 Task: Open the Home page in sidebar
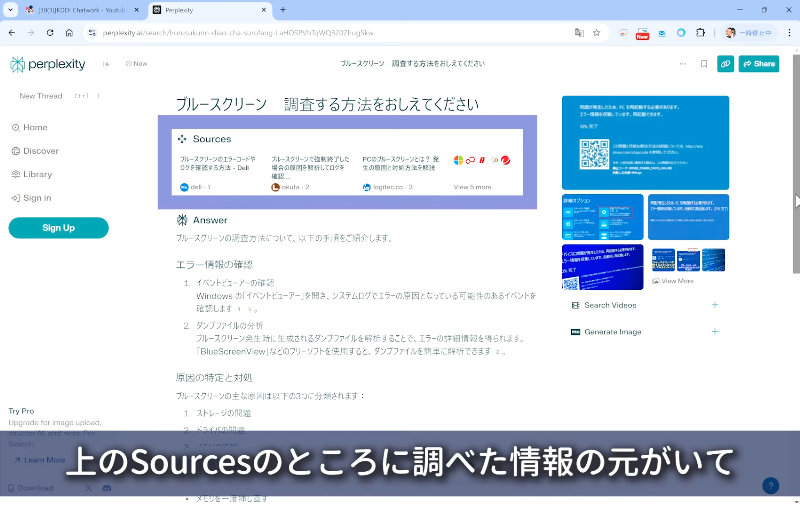(30, 128)
